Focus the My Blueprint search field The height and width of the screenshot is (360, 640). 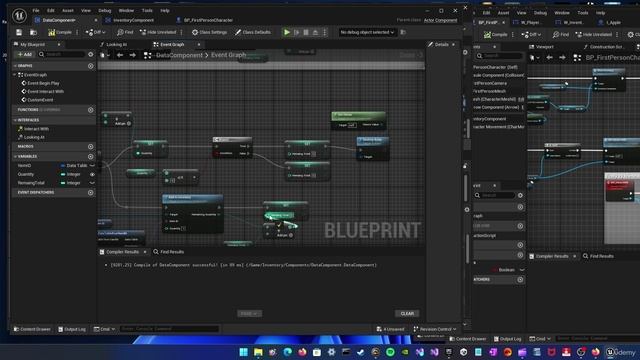pyautogui.click(x=62, y=54)
